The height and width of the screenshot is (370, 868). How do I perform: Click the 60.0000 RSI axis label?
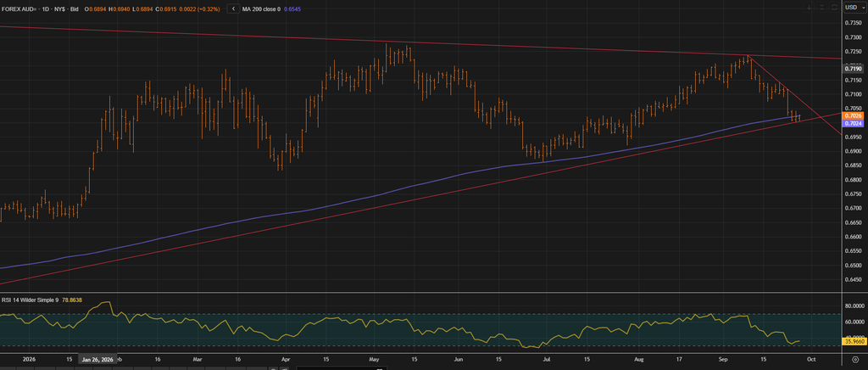(x=853, y=322)
